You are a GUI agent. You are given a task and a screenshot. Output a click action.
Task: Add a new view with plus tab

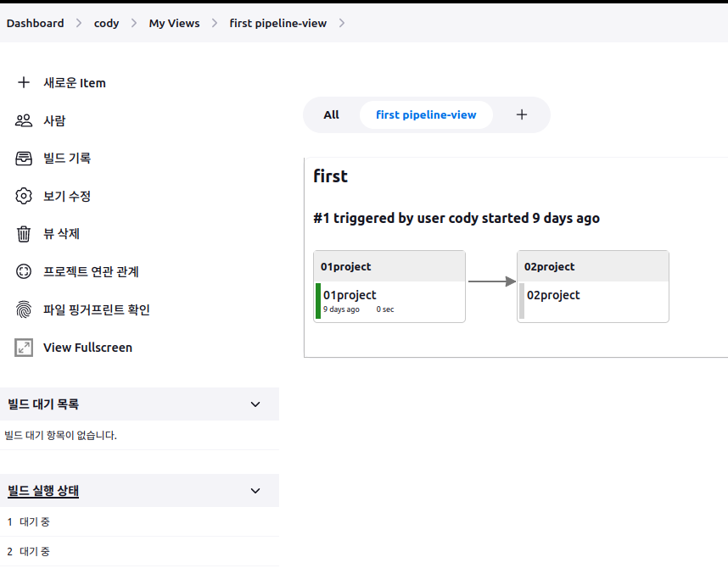pyautogui.click(x=522, y=114)
